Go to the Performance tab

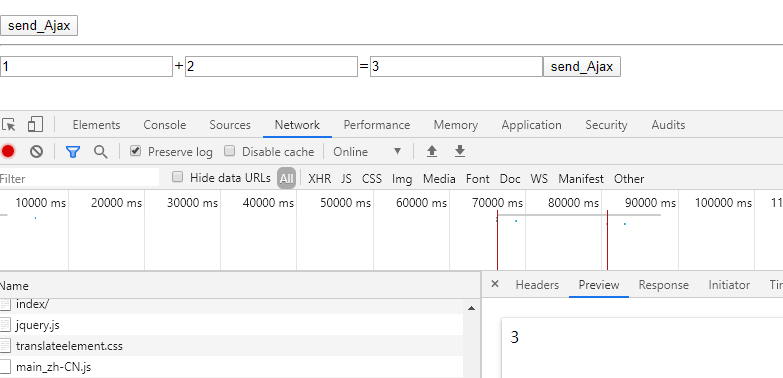coord(377,125)
